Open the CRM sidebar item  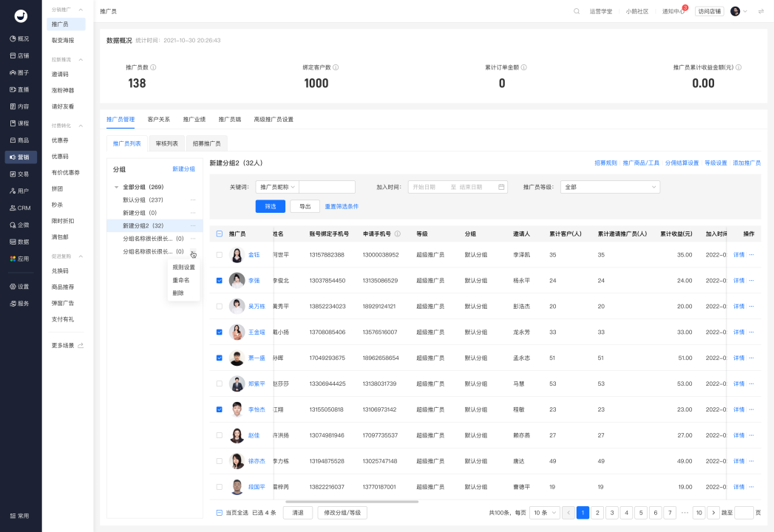[20, 208]
